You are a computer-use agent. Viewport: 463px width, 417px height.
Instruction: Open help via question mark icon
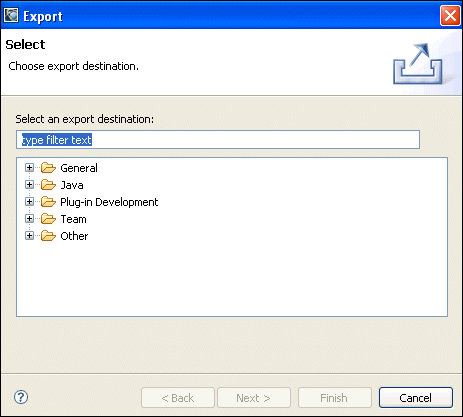pyautogui.click(x=21, y=397)
